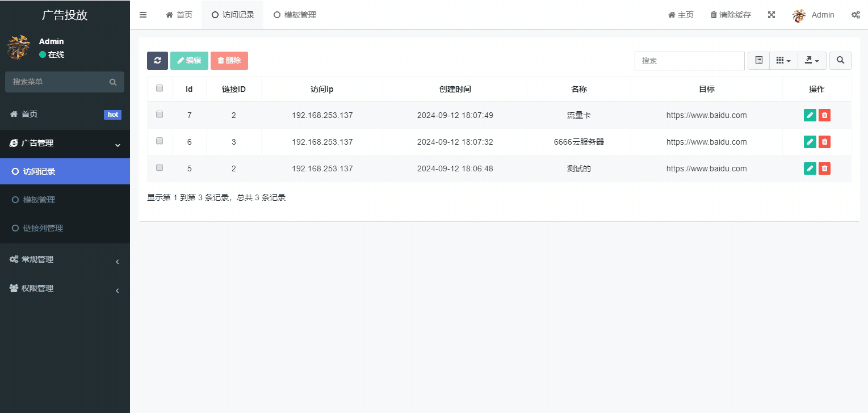Click the 流量卡 name cell

coord(579,115)
